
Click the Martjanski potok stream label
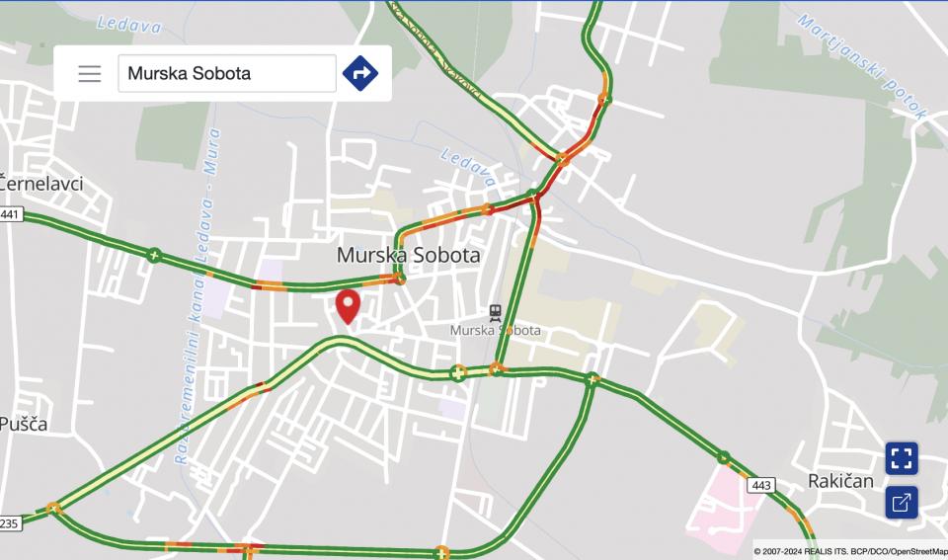coord(861,65)
